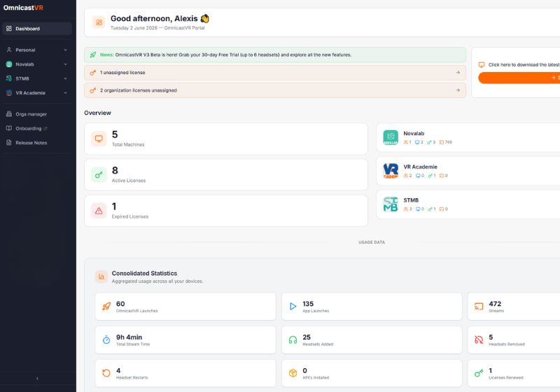
Task: Open the 1 unassigned license notice
Action: (x=275, y=73)
